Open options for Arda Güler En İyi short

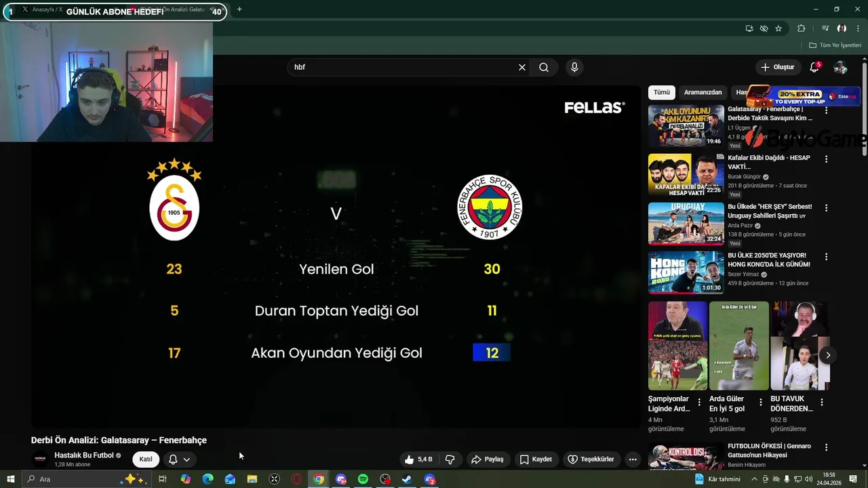(x=760, y=403)
